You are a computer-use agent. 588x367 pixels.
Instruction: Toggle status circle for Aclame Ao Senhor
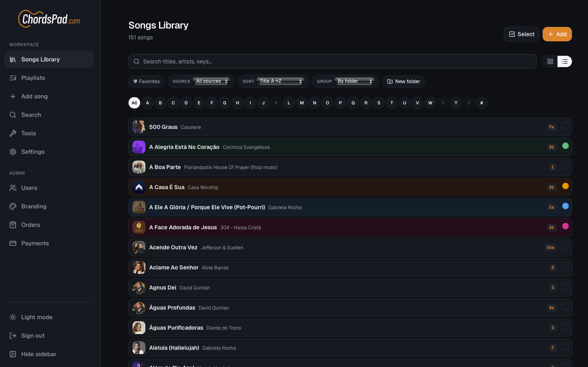click(566, 266)
